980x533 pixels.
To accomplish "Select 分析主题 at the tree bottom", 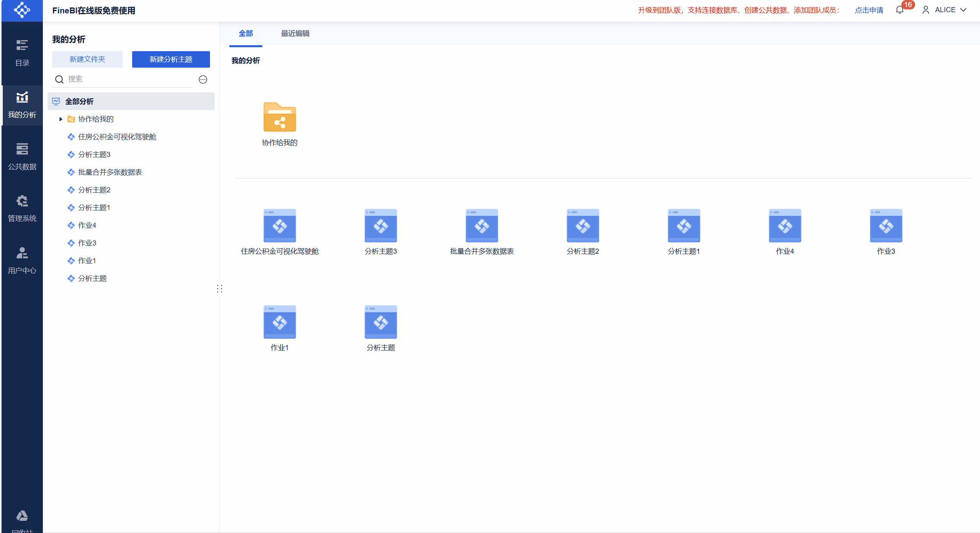I will coord(131,278).
